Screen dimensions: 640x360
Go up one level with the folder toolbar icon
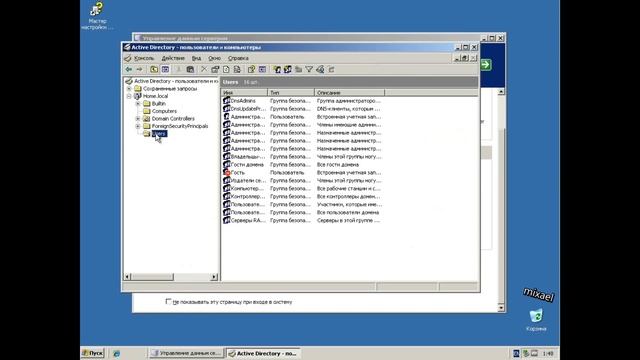(x=154, y=69)
